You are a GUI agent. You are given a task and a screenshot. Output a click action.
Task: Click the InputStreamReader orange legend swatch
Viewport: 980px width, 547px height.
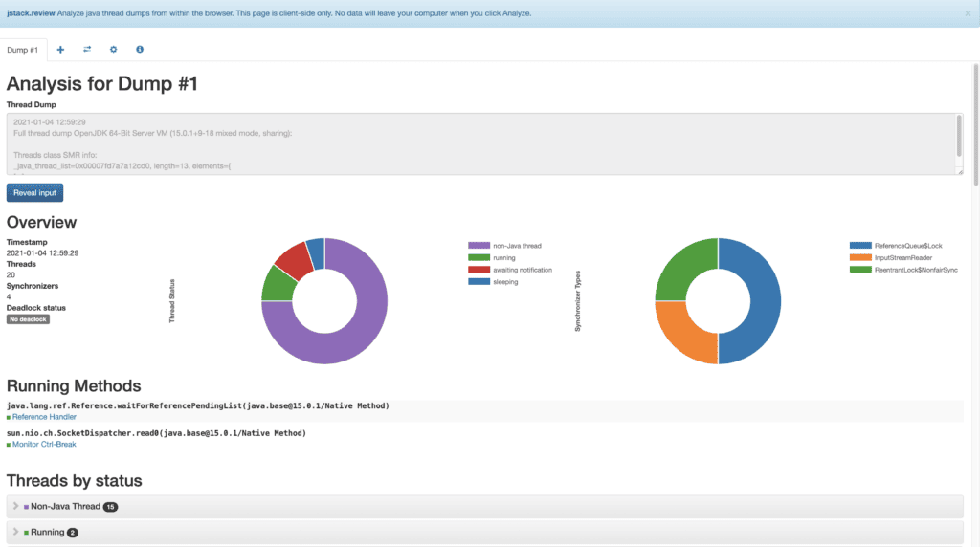860,257
